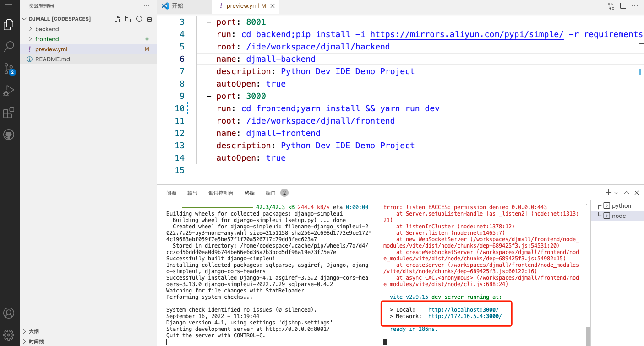Open the GitHub view in activity bar
Viewport: 644px width, 346px height.
pyautogui.click(x=8, y=135)
